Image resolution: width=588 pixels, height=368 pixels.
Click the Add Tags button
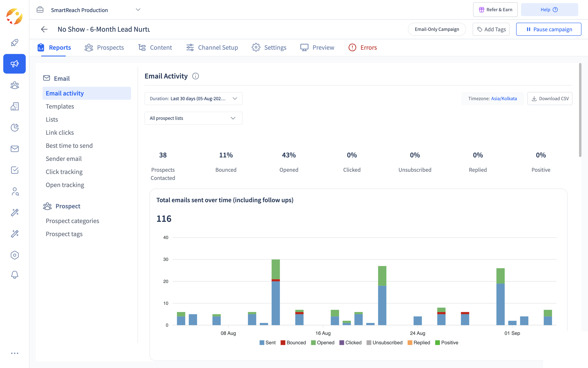[491, 29]
